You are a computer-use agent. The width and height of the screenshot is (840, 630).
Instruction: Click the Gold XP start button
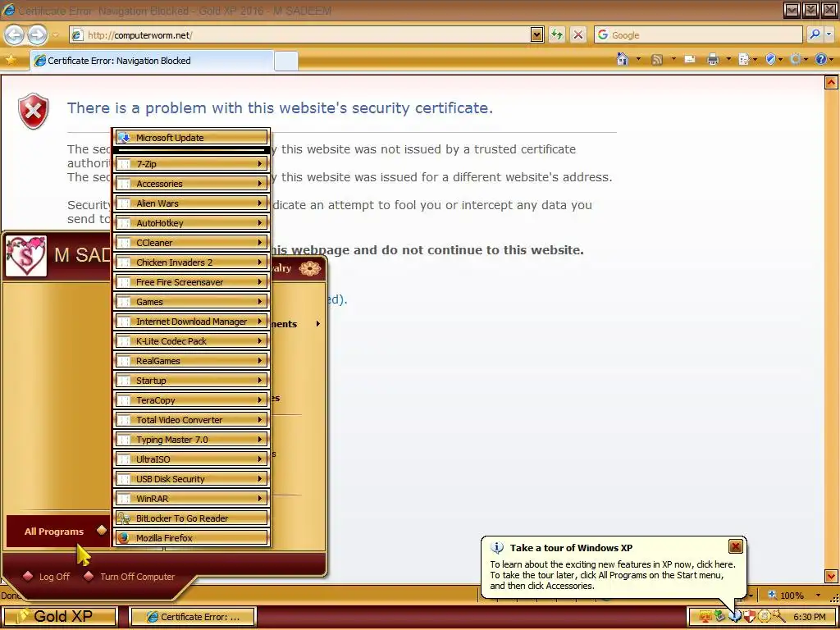(59, 617)
